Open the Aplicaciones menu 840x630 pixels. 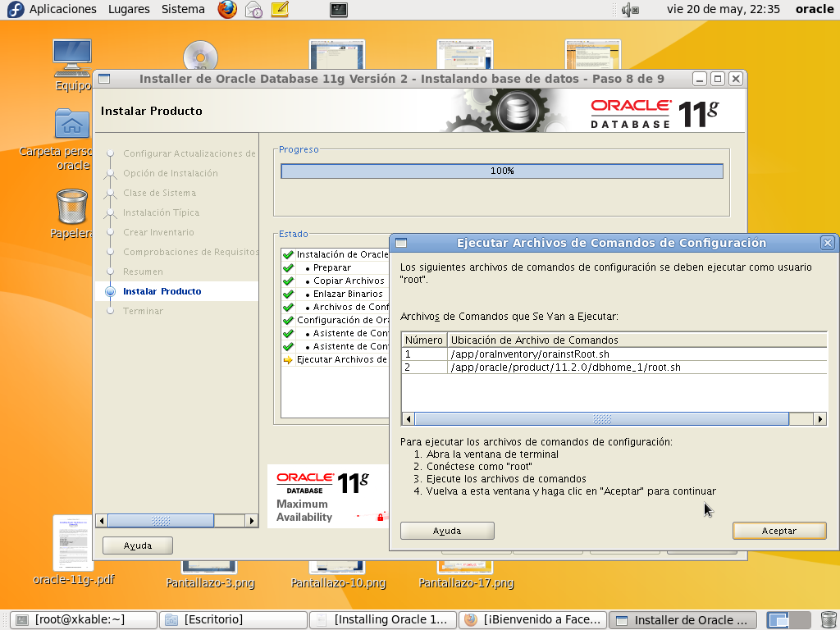(62, 9)
